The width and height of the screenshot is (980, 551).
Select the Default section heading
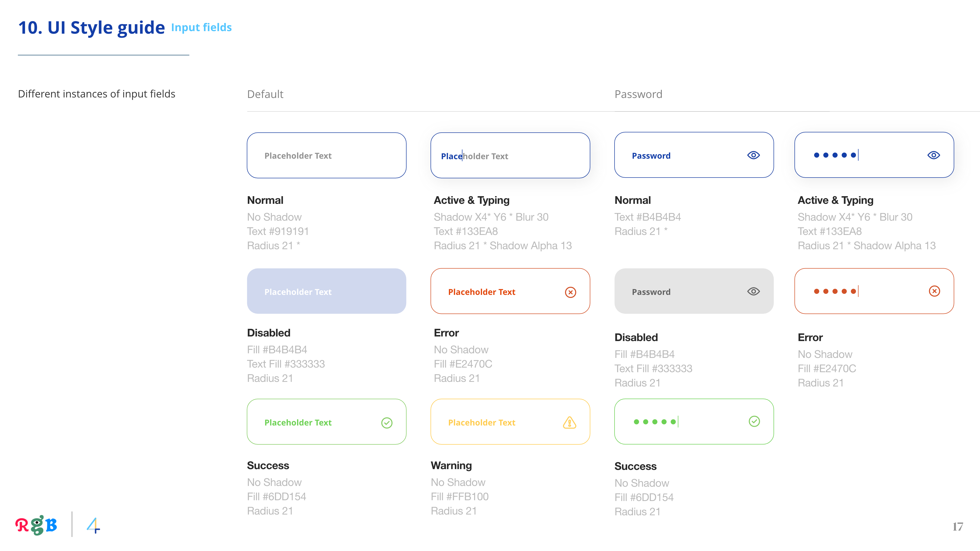click(x=265, y=94)
